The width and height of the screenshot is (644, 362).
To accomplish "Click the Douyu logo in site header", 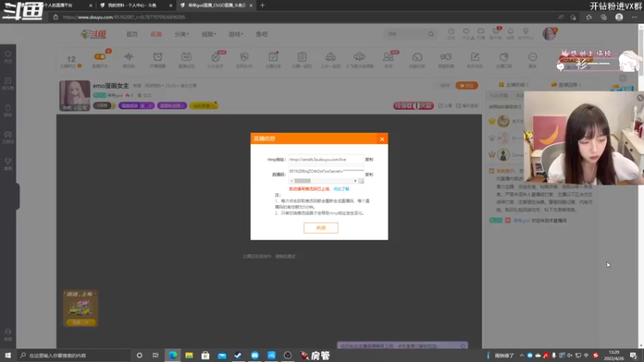I will tap(93, 34).
